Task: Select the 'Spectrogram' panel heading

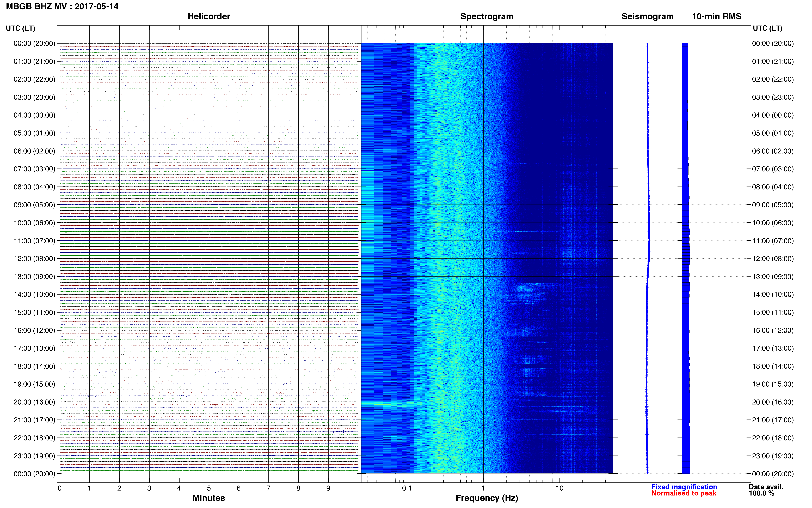Action: 487,16
